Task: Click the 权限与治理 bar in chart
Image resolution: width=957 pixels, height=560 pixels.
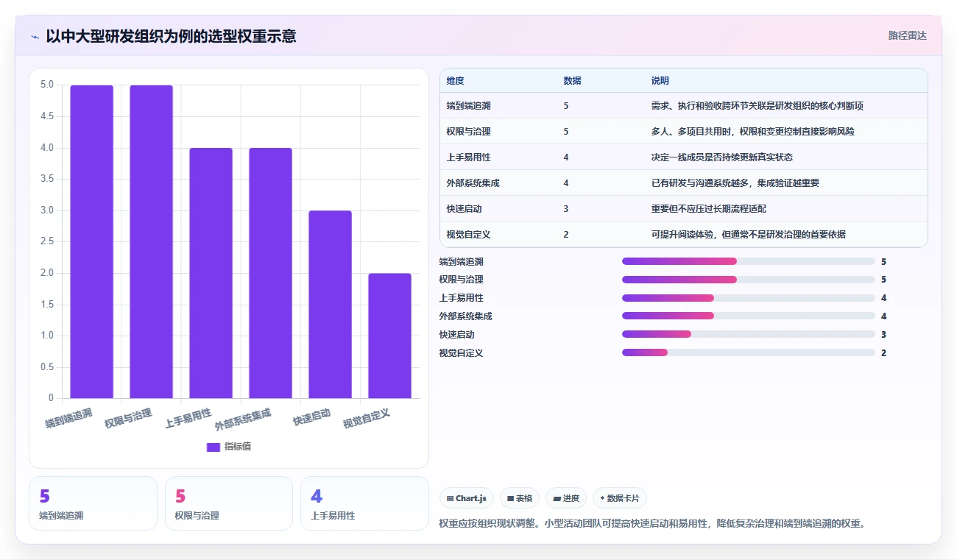Action: click(x=152, y=242)
